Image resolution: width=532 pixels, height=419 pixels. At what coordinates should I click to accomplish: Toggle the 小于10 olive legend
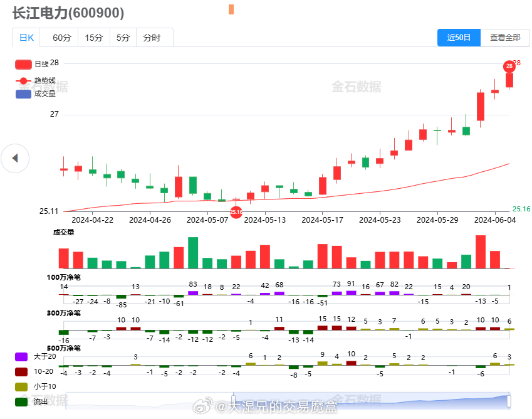point(35,386)
